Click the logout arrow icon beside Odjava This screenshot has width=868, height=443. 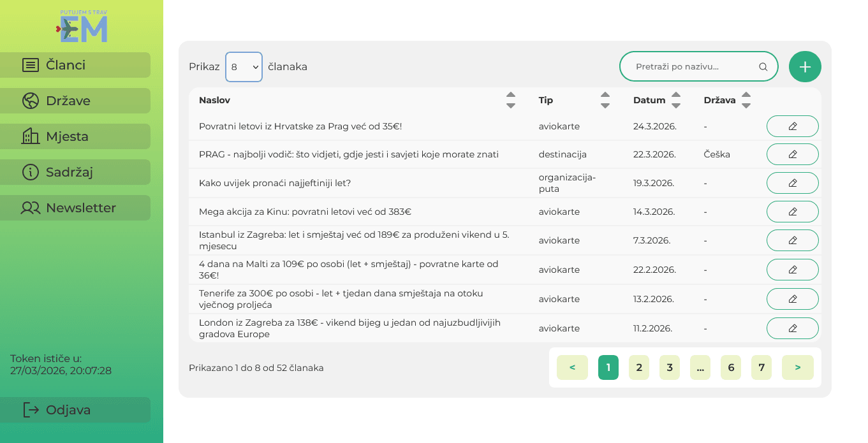[30, 409]
